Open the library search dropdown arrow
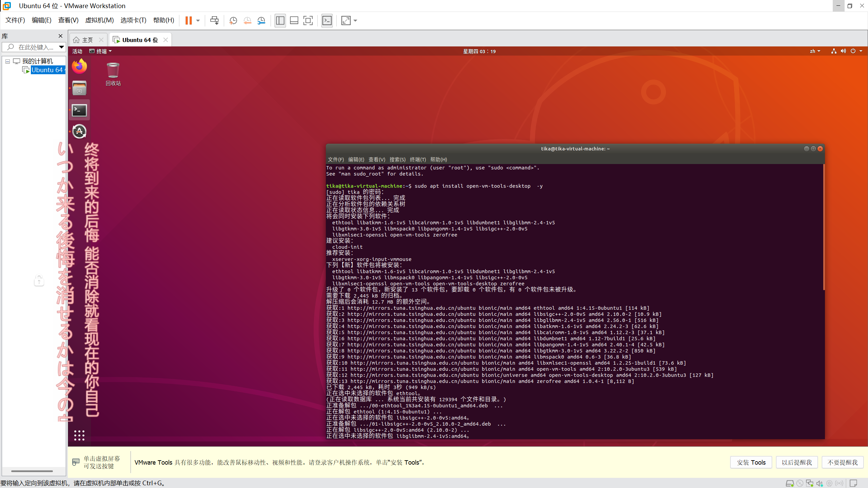 click(x=61, y=47)
